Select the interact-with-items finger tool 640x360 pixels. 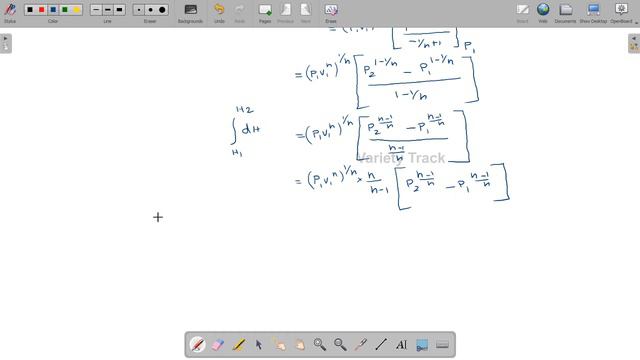[x=279, y=345]
